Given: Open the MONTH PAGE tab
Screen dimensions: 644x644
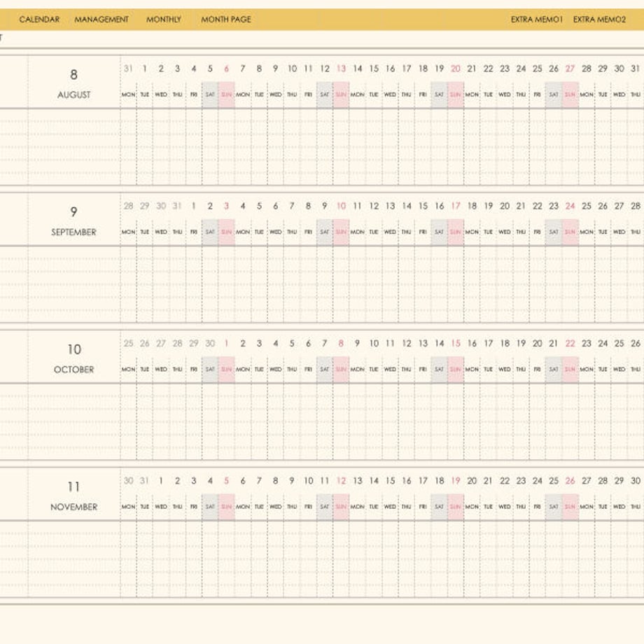Looking at the screenshot, I should coord(226,20).
